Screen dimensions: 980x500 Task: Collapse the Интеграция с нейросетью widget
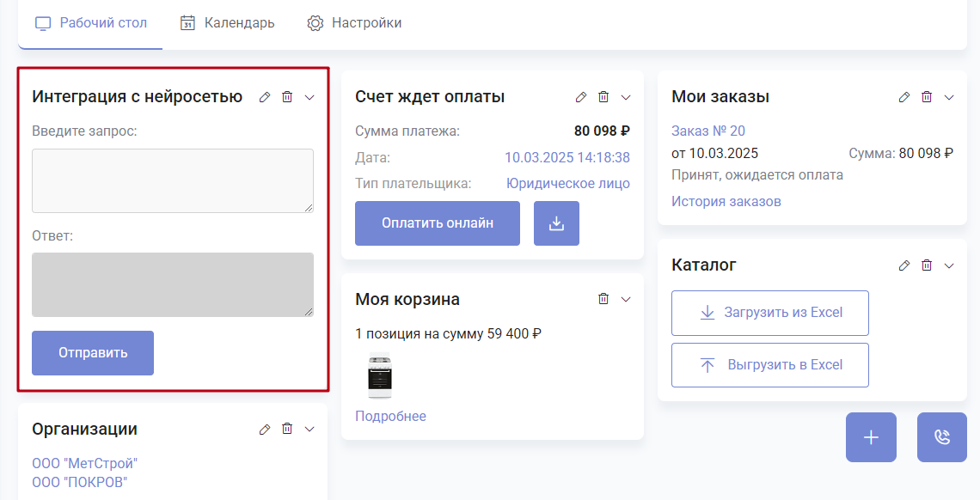[309, 97]
